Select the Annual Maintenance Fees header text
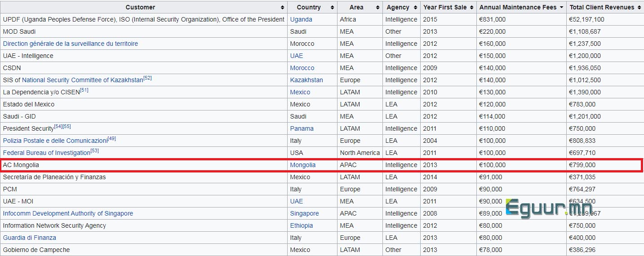The image size is (644, 256). click(x=518, y=7)
